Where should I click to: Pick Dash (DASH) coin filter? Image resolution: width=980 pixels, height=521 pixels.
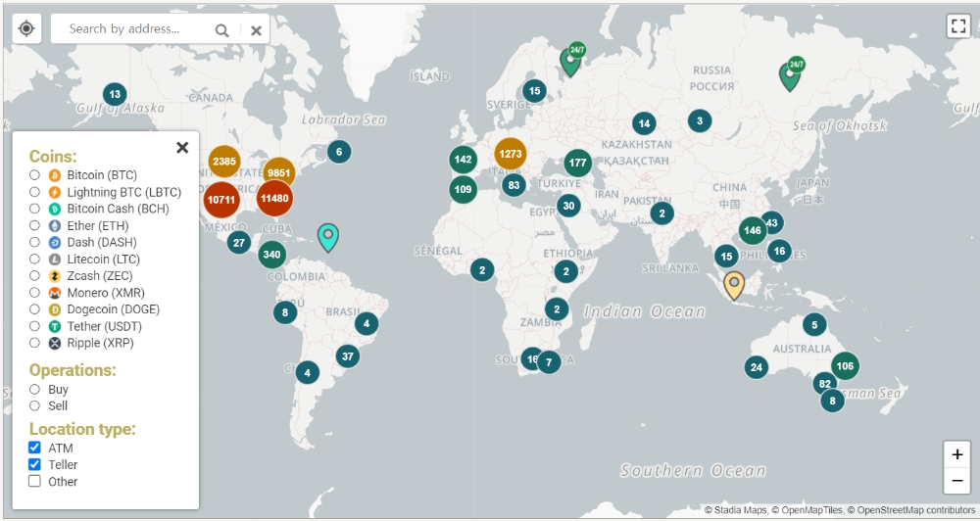coord(34,243)
